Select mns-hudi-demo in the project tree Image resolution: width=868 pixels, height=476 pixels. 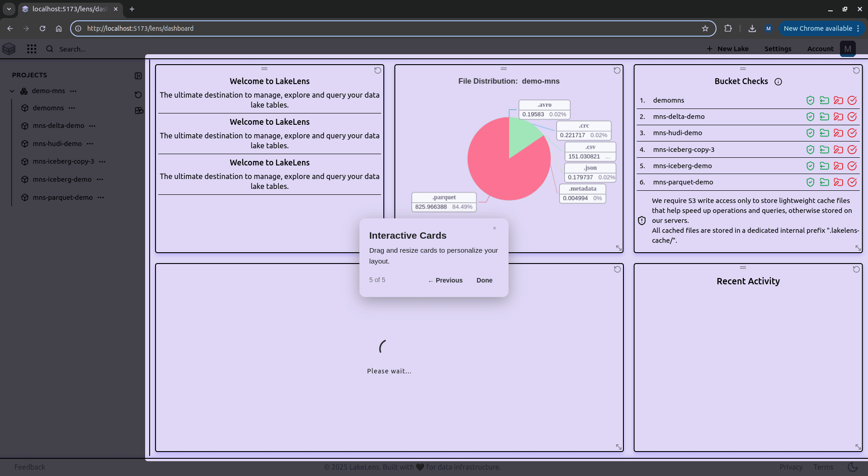[57, 144]
